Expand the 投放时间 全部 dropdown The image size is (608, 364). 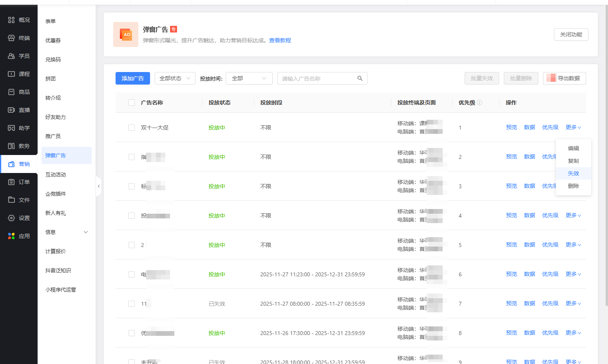point(249,78)
